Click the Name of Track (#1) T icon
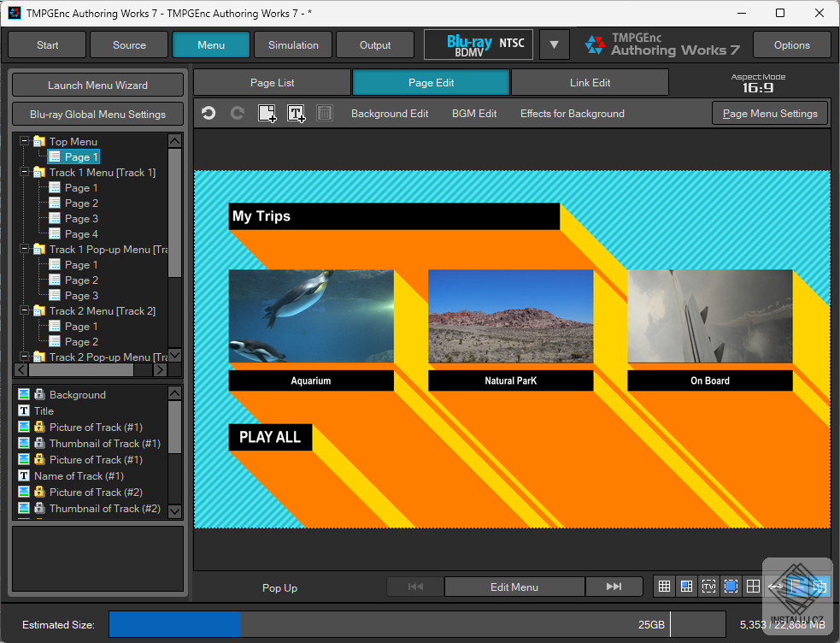The image size is (840, 643). point(24,475)
